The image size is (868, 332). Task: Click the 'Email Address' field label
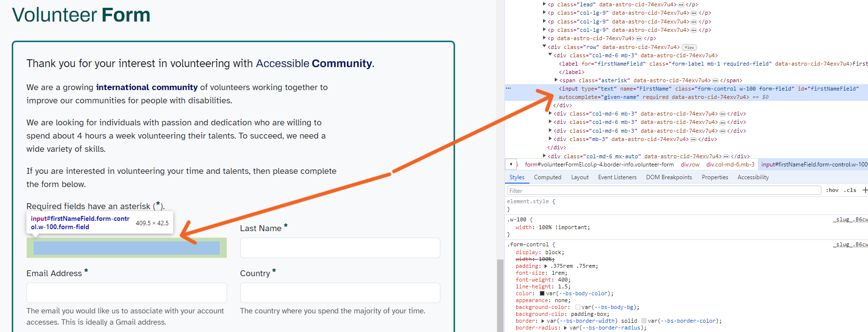click(x=54, y=273)
